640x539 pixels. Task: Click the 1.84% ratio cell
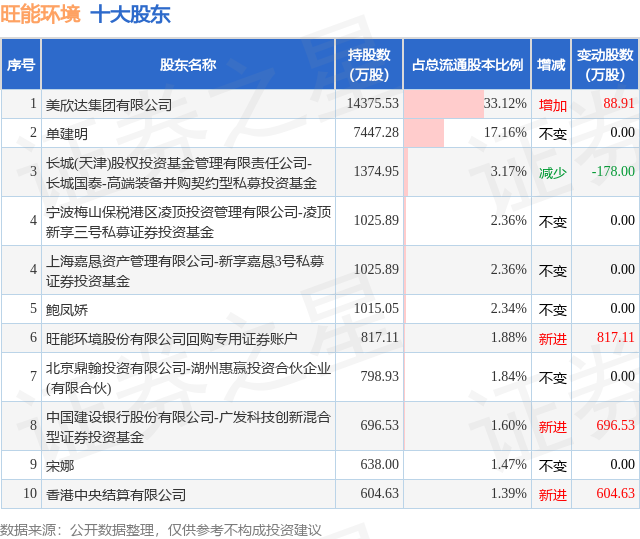tap(467, 377)
